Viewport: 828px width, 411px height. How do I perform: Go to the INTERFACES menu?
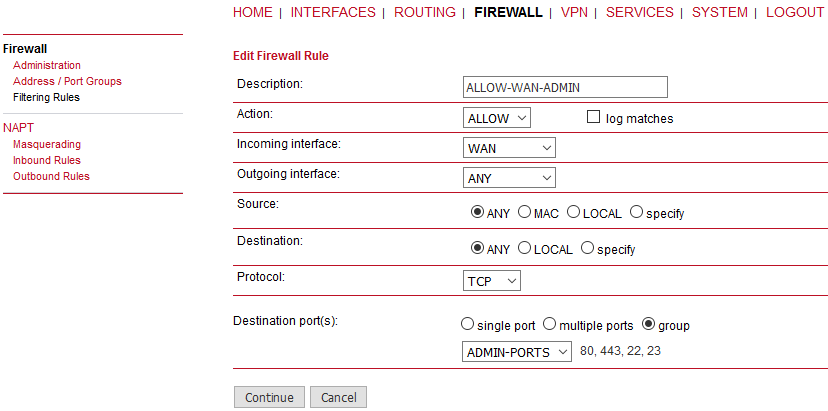click(333, 12)
